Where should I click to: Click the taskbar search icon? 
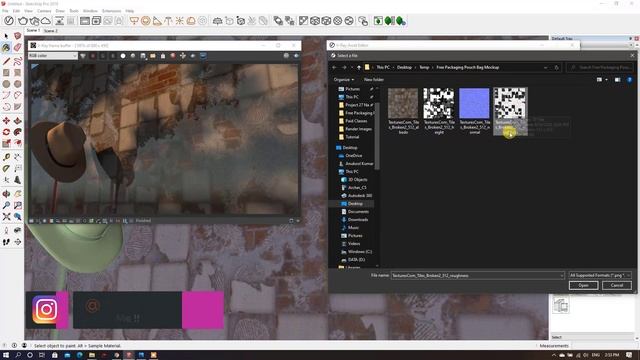(x=18, y=355)
